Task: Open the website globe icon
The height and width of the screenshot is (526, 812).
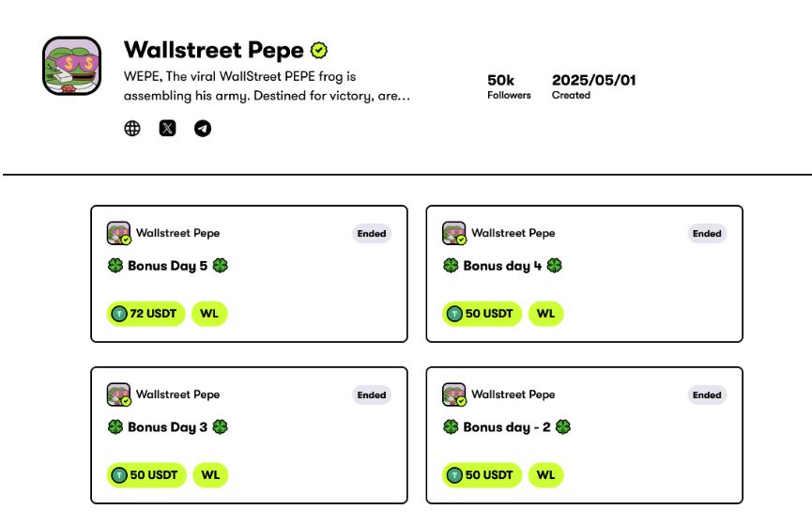Action: 132,129
